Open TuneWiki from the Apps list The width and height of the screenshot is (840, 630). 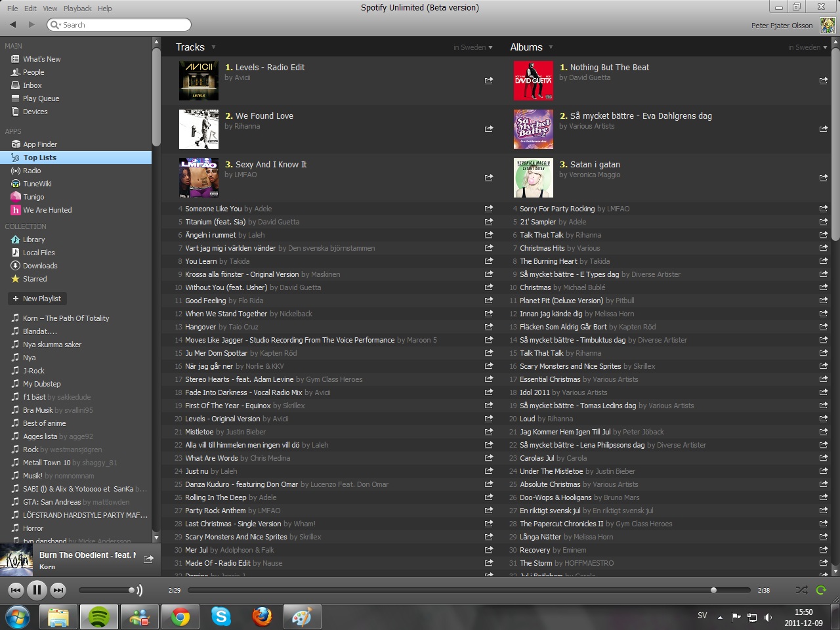click(37, 184)
